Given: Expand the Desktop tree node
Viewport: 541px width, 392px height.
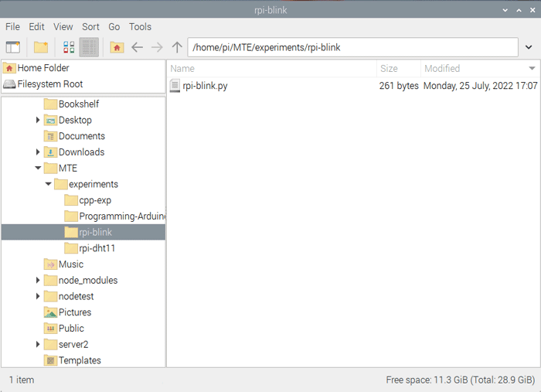Looking at the screenshot, I should point(38,120).
